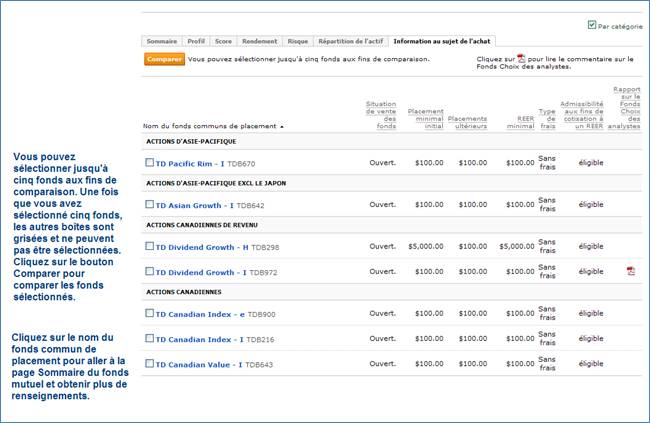Sort by the Situation de vente des fonds column

381,114
